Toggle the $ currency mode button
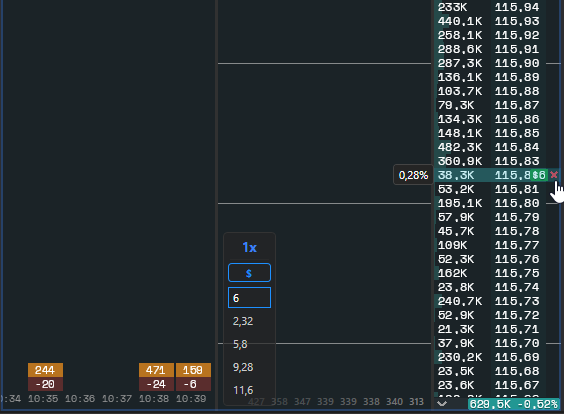 [x=249, y=273]
